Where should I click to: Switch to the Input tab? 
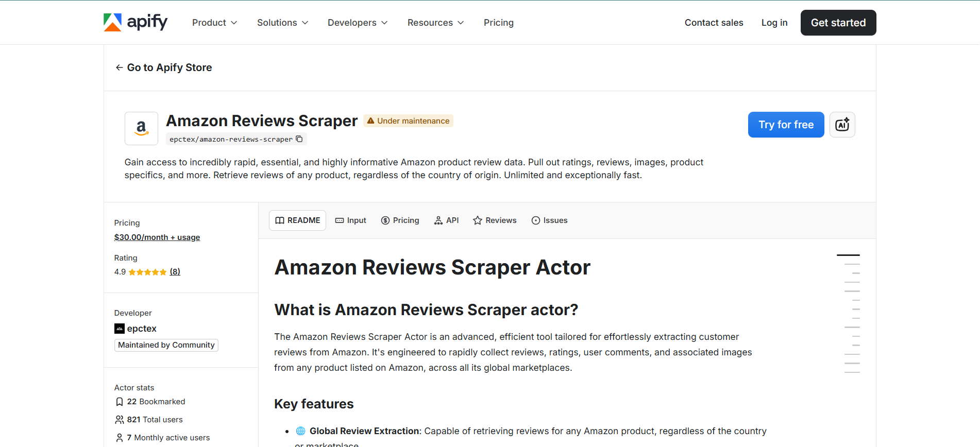(x=350, y=220)
